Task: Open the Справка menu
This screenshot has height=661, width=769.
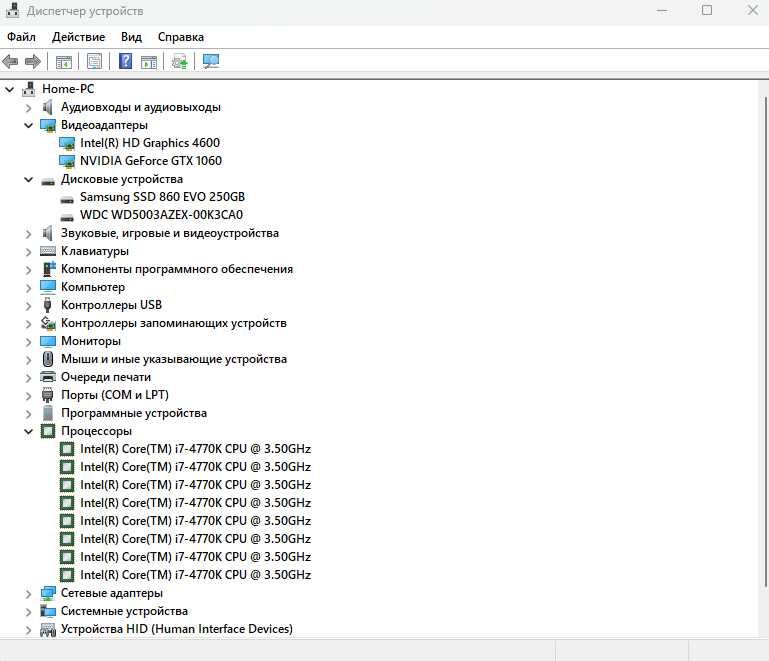Action: tap(180, 37)
